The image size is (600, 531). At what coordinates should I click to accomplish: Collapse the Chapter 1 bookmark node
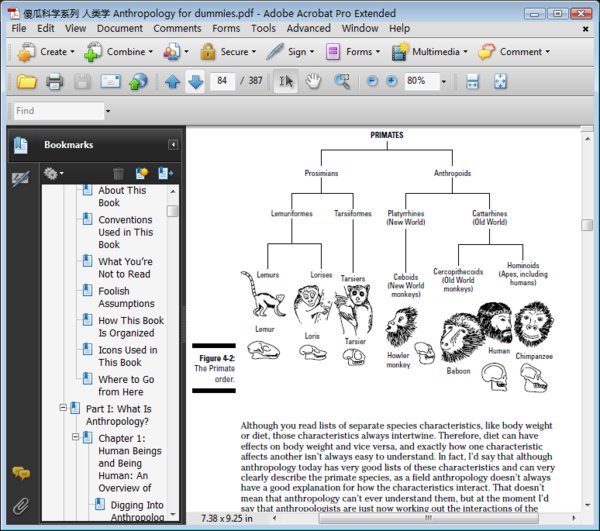coord(76,437)
